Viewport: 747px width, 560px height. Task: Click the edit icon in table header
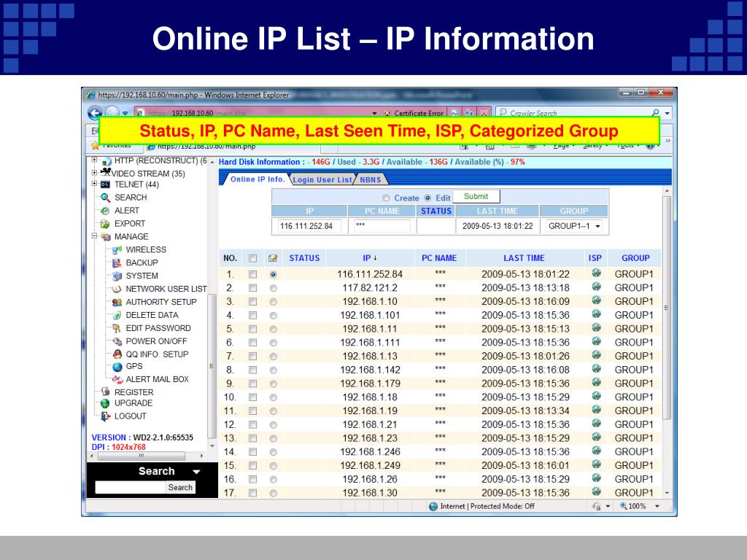point(273,258)
